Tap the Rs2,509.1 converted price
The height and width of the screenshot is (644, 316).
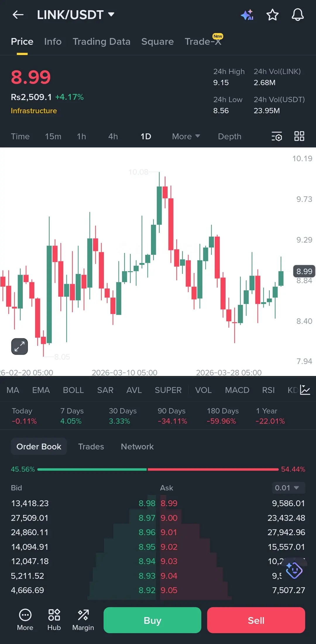pos(31,97)
